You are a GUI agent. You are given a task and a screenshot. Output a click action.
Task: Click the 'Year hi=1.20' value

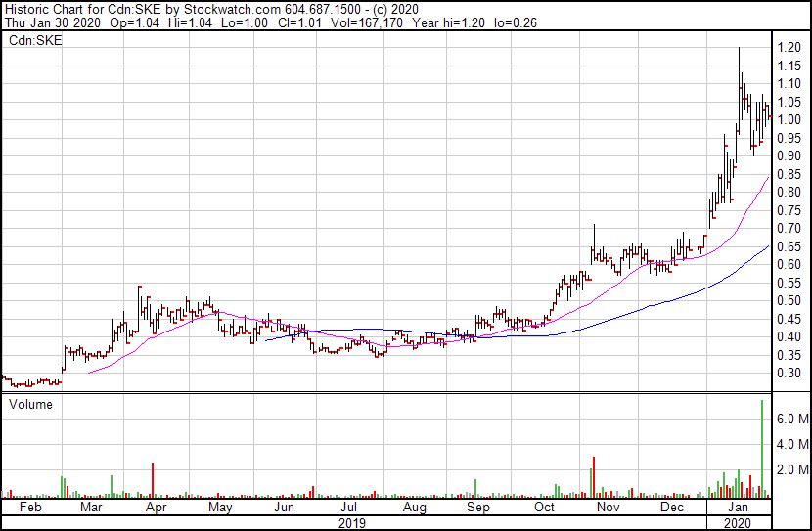[448, 22]
